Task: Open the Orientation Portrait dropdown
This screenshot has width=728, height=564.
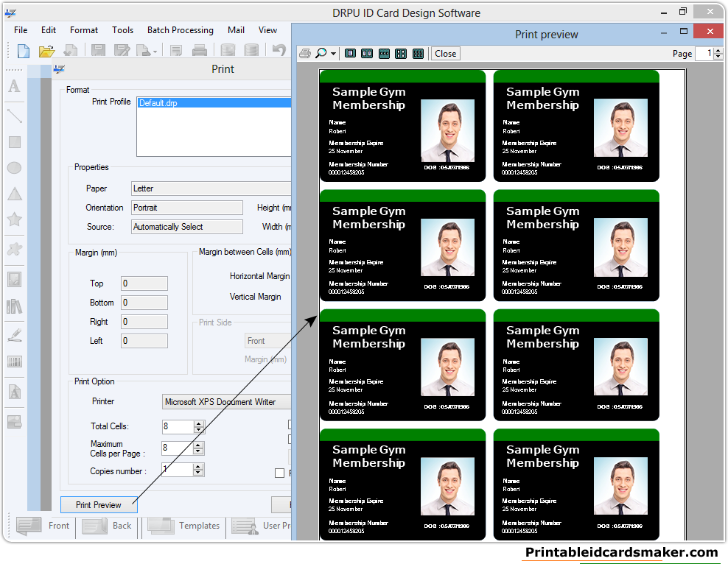Action: (x=186, y=208)
